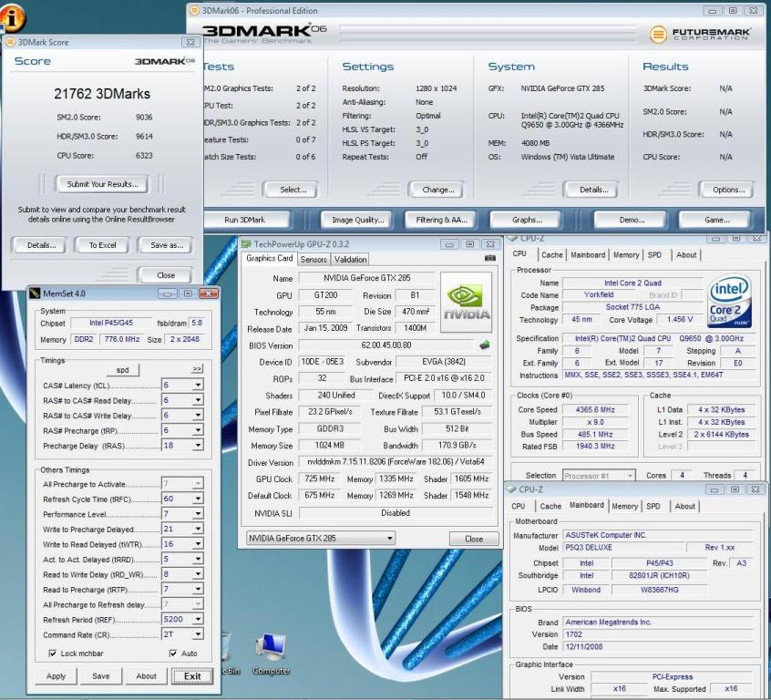The height and width of the screenshot is (700, 771).
Task: Click the NVIDIA logo in GPU-Z
Action: [466, 303]
